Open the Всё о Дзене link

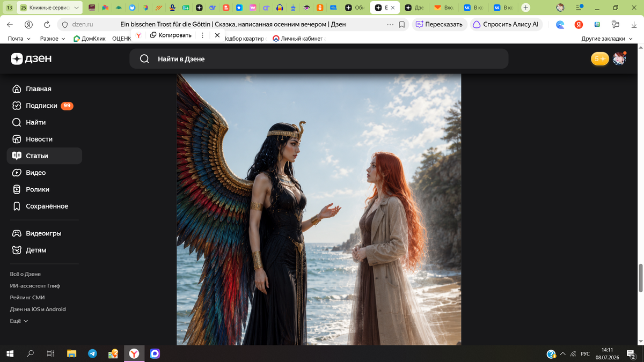(x=25, y=274)
